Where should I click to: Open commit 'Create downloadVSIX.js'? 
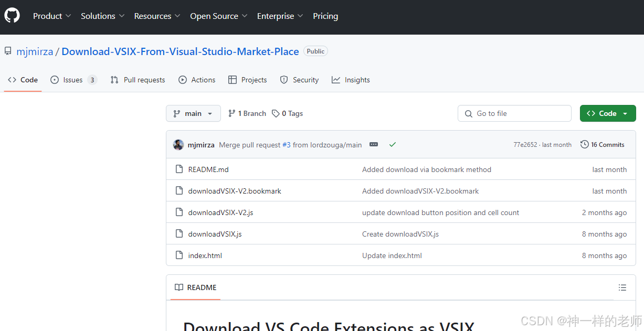coord(400,234)
